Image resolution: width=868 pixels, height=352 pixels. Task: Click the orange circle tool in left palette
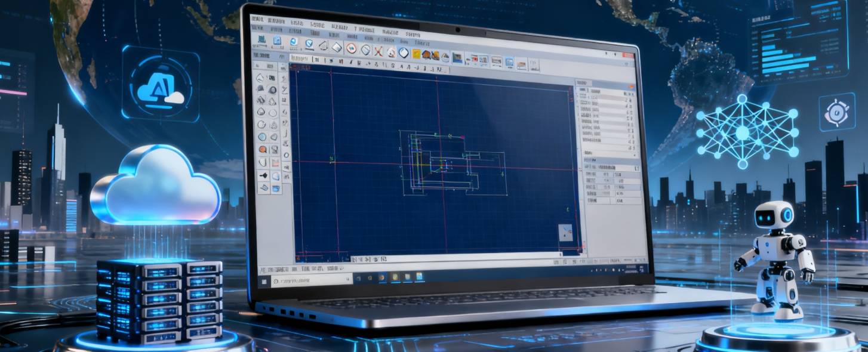point(261,149)
